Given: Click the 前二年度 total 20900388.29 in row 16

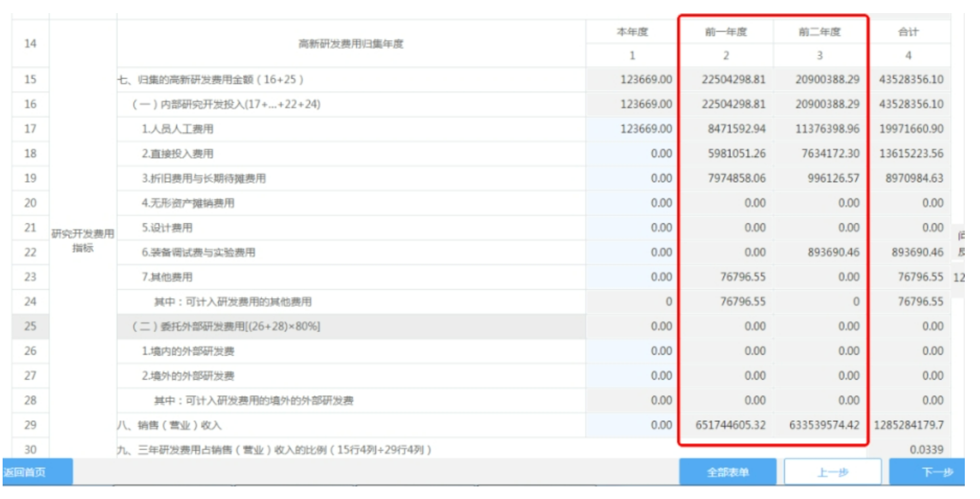Looking at the screenshot, I should point(827,104).
